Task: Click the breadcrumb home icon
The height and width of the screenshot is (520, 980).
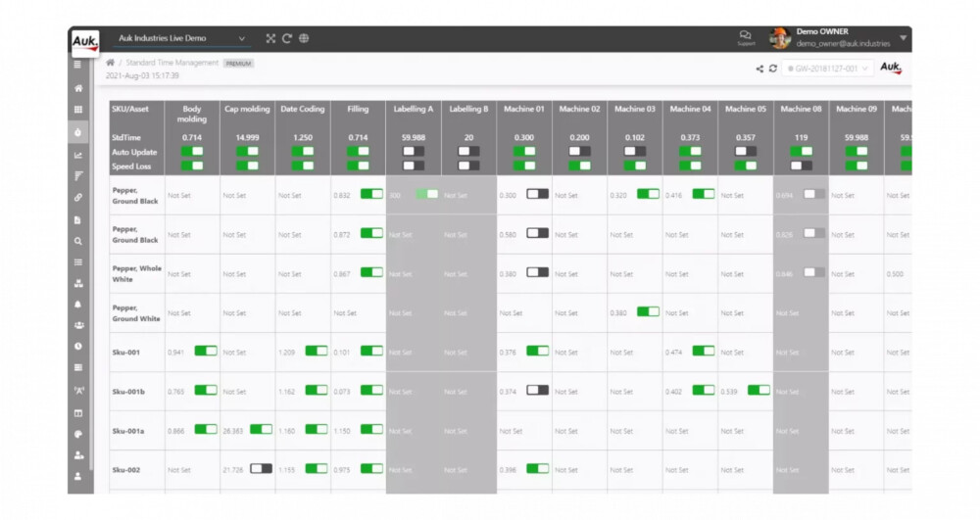Action: 111,63
